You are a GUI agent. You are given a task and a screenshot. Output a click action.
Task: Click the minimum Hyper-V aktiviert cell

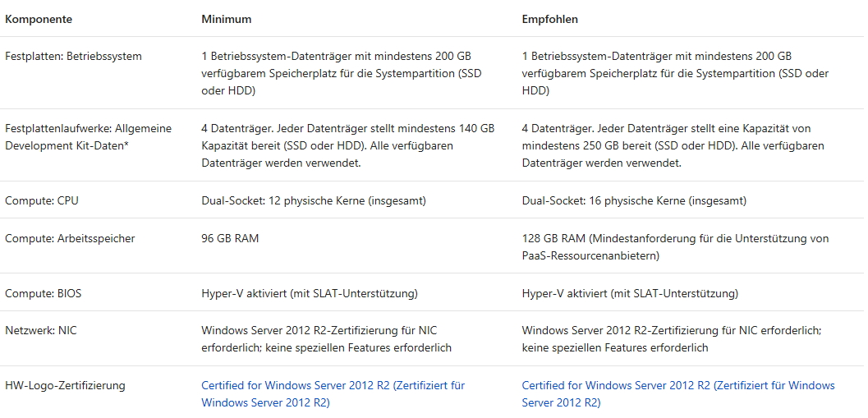click(x=310, y=293)
